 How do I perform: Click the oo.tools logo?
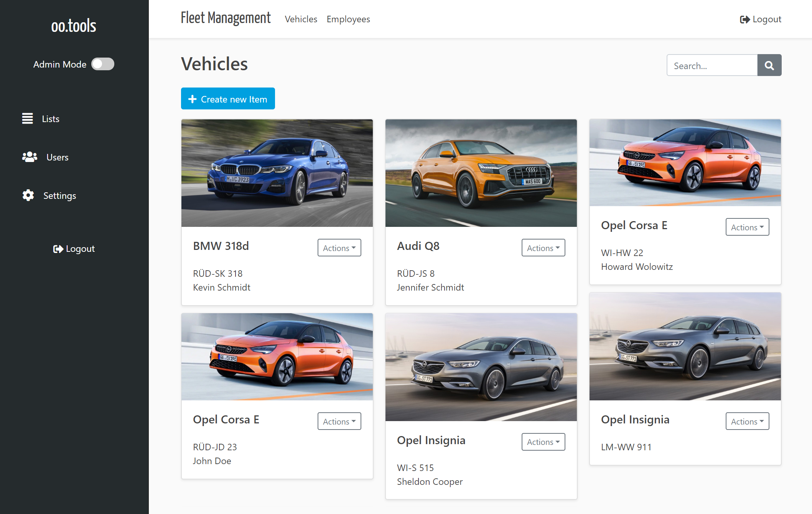pos(74,26)
